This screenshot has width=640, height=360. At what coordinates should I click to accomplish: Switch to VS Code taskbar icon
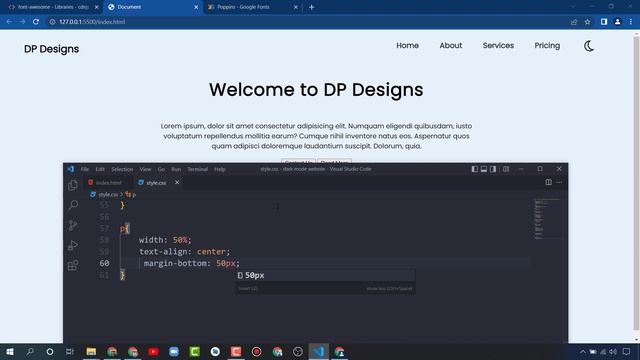pyautogui.click(x=319, y=351)
